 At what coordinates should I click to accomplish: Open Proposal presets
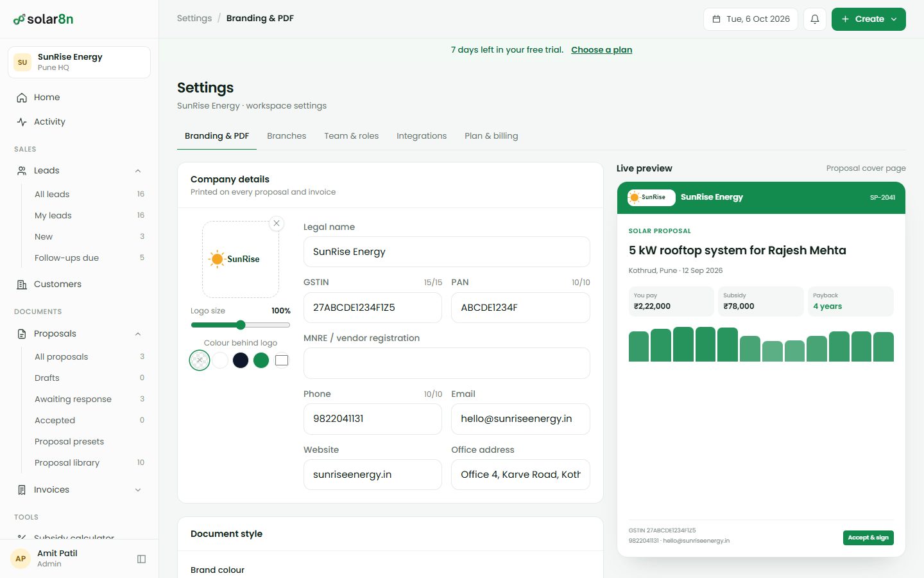point(89,442)
